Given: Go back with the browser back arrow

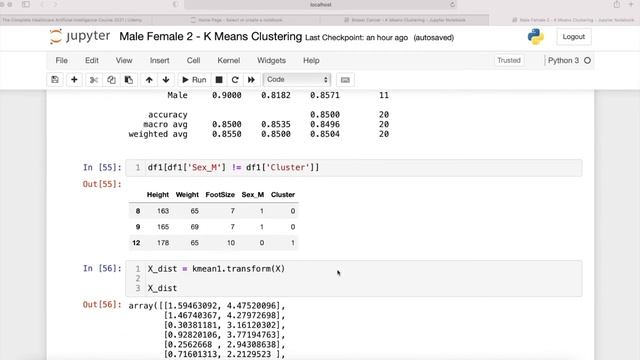Looking at the screenshot, I should pos(42,4).
